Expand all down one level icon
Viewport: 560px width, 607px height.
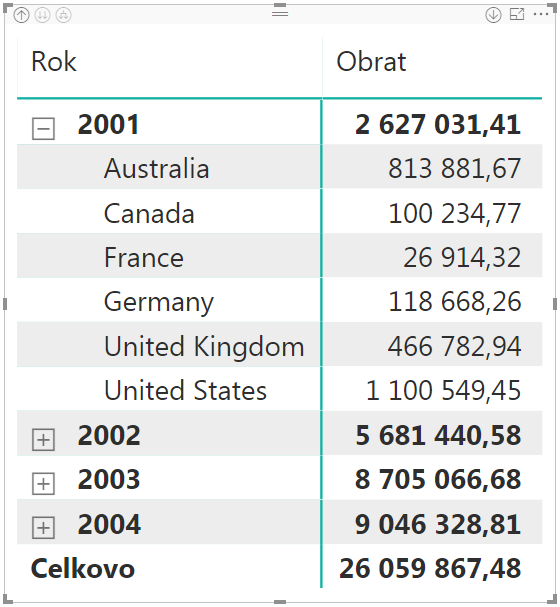pyautogui.click(x=63, y=15)
